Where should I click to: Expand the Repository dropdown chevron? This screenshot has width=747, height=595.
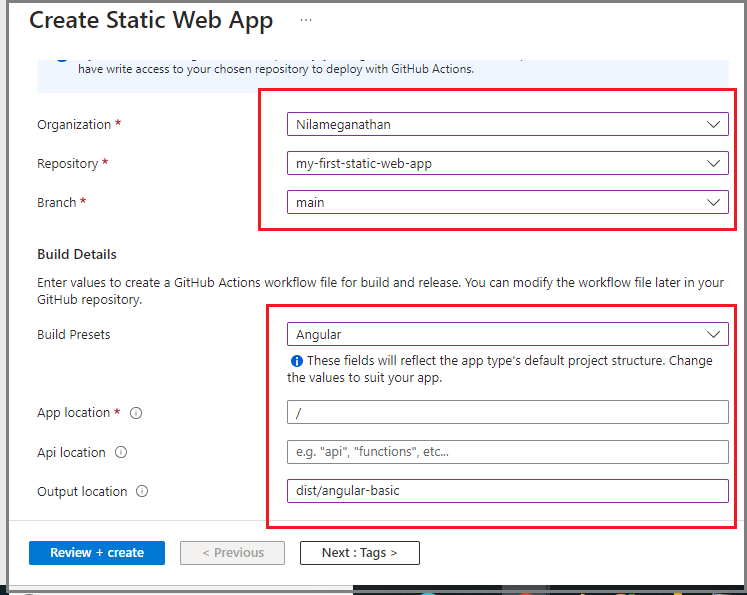(x=713, y=163)
